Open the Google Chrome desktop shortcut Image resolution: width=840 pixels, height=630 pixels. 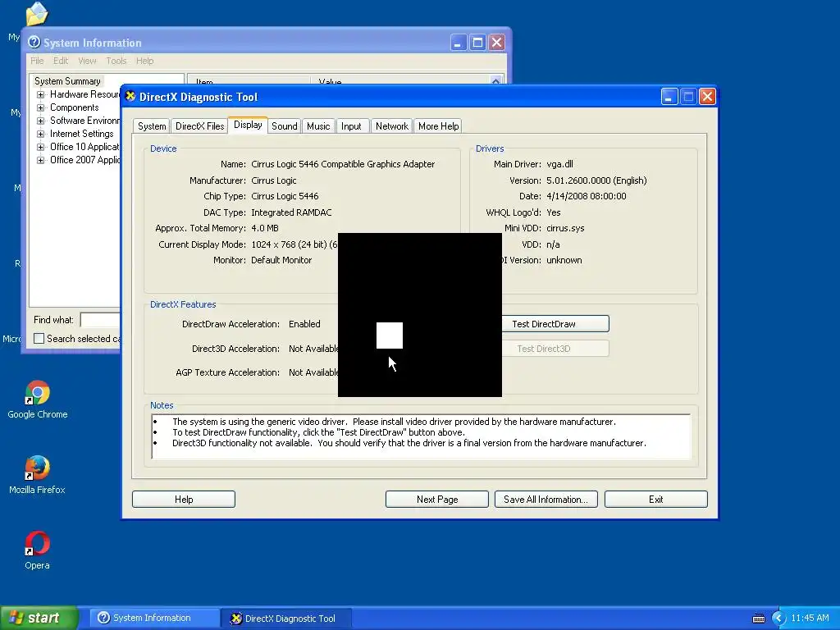38,399
